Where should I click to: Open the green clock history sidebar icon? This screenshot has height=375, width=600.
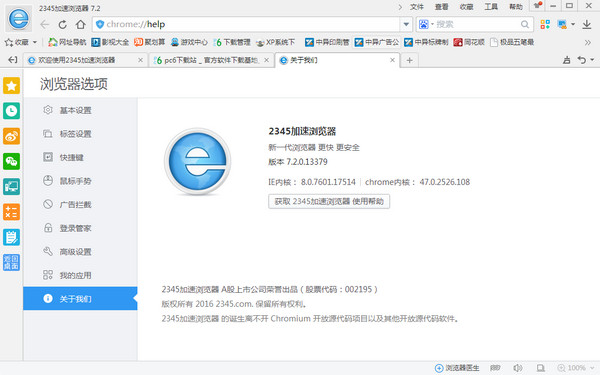(x=11, y=111)
